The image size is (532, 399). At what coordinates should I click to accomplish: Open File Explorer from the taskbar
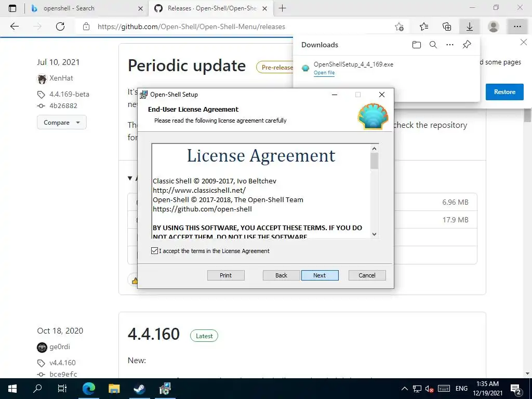coord(114,389)
